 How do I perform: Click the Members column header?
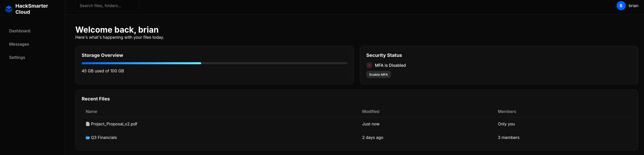[x=507, y=111]
